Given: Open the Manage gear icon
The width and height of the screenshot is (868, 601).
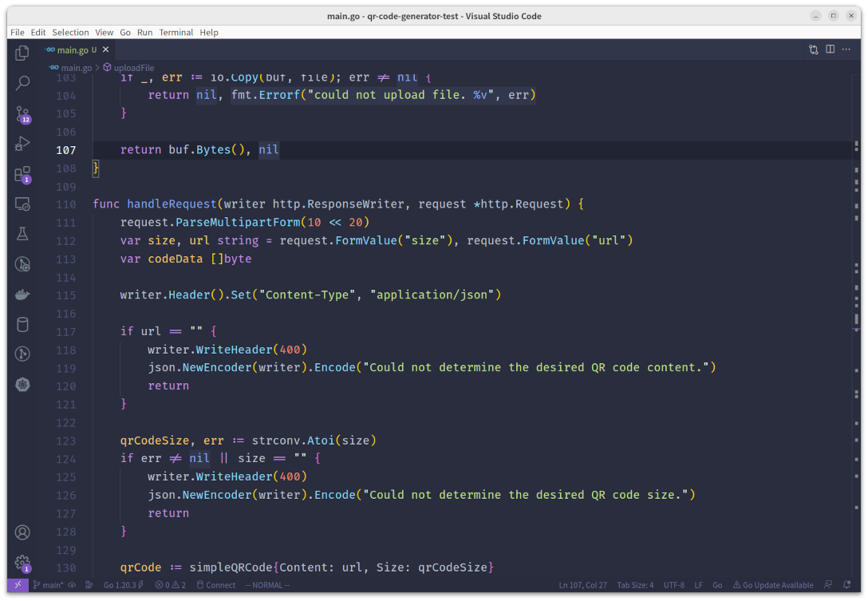Looking at the screenshot, I should pos(22,563).
